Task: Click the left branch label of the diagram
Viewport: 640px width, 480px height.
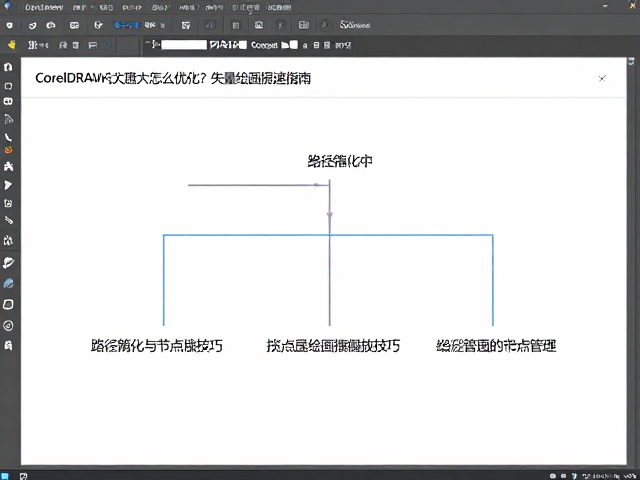Action: pos(157,346)
